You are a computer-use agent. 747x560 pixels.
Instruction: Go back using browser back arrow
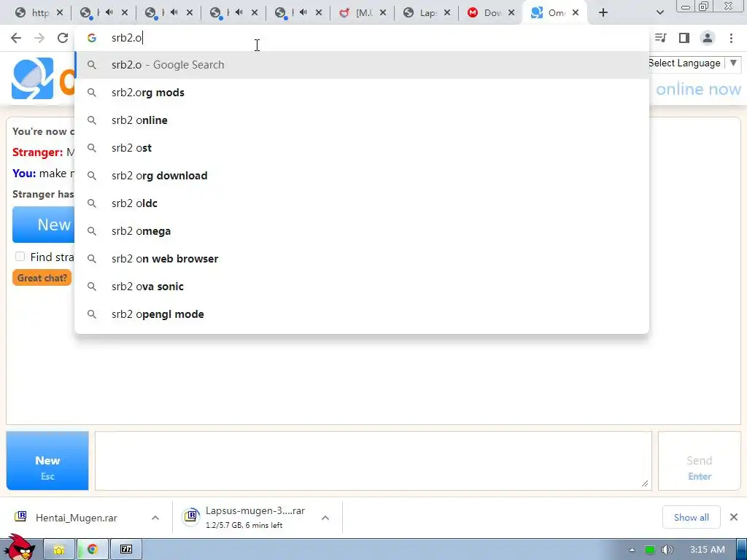pos(16,38)
